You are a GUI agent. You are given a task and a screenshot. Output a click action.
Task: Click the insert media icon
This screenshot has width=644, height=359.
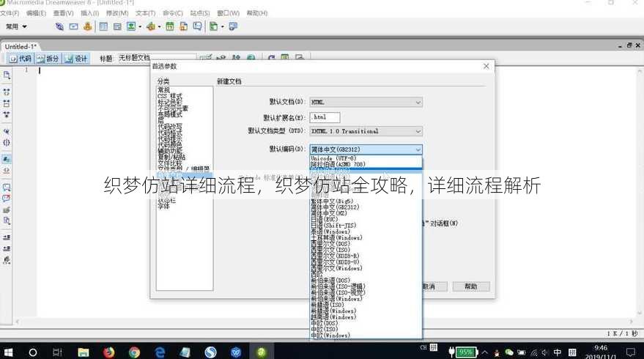(151, 26)
